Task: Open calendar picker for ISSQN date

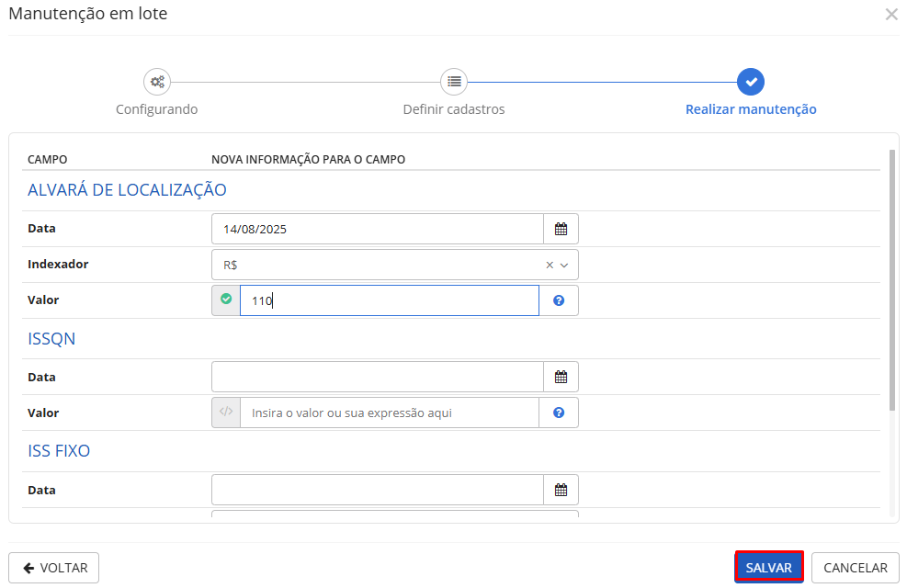Action: pyautogui.click(x=561, y=377)
